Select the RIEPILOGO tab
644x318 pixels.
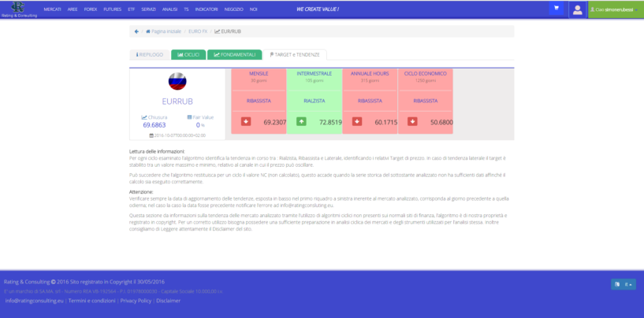pos(149,54)
